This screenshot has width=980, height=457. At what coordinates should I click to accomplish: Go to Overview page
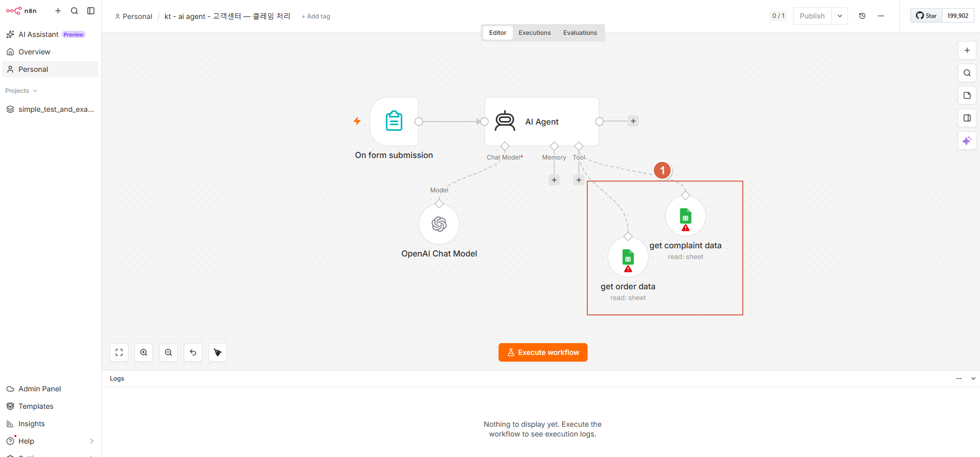tap(50, 52)
